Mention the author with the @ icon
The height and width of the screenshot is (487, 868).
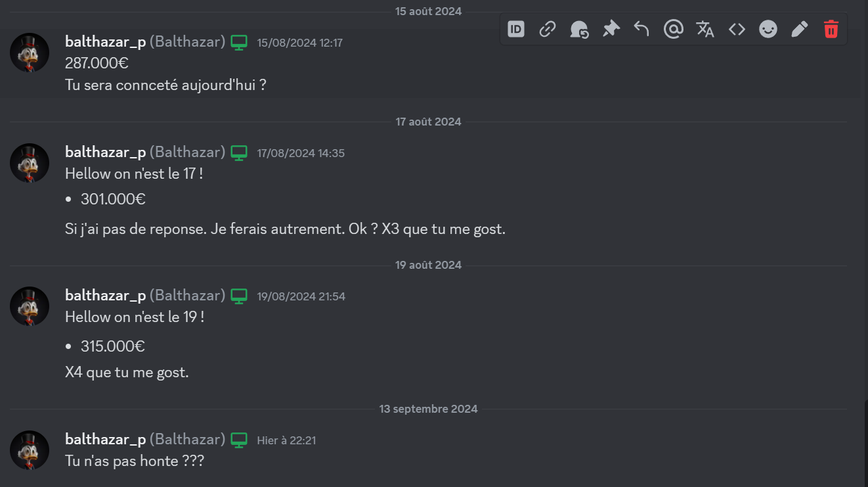(674, 29)
